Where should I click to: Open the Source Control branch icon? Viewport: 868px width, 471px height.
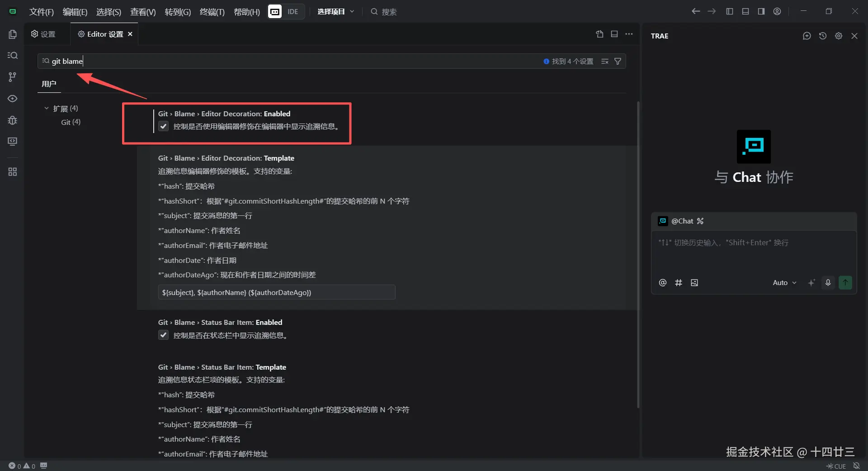point(13,77)
